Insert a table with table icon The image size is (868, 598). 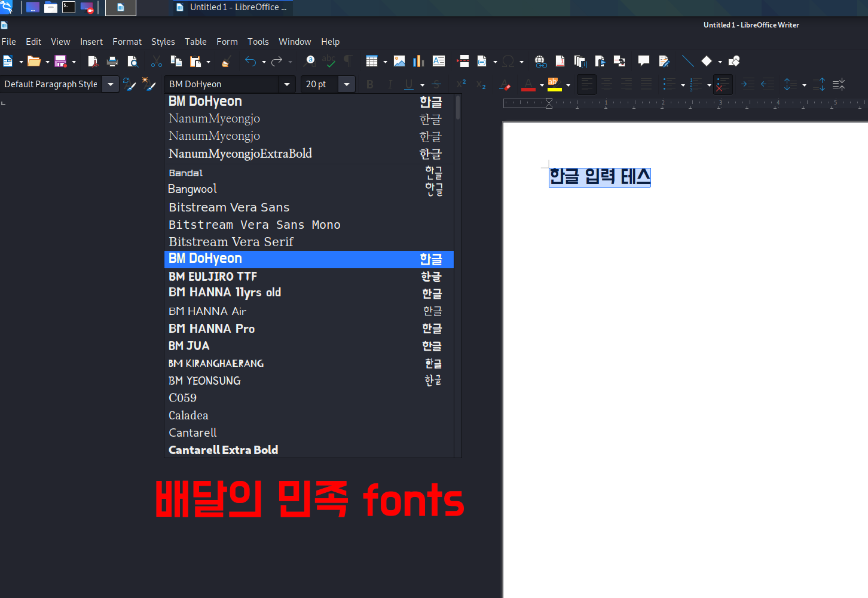(372, 61)
